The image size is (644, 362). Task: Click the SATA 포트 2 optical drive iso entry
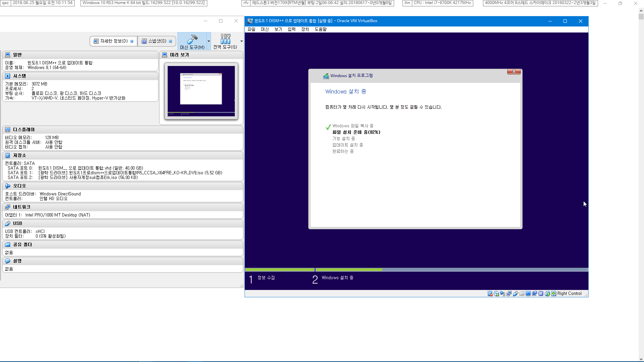(88, 178)
